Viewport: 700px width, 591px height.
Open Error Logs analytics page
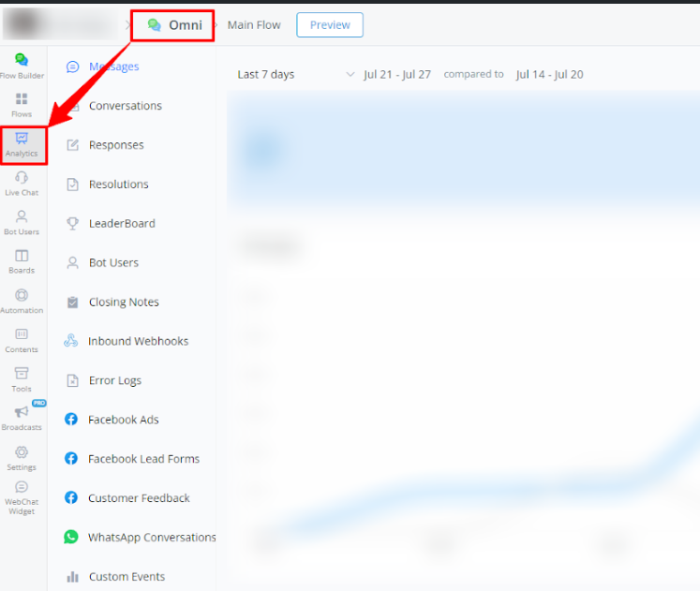point(115,381)
